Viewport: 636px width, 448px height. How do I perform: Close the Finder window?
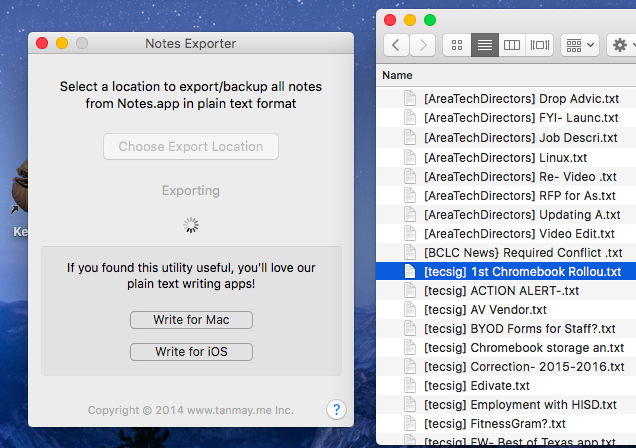pyautogui.click(x=390, y=20)
